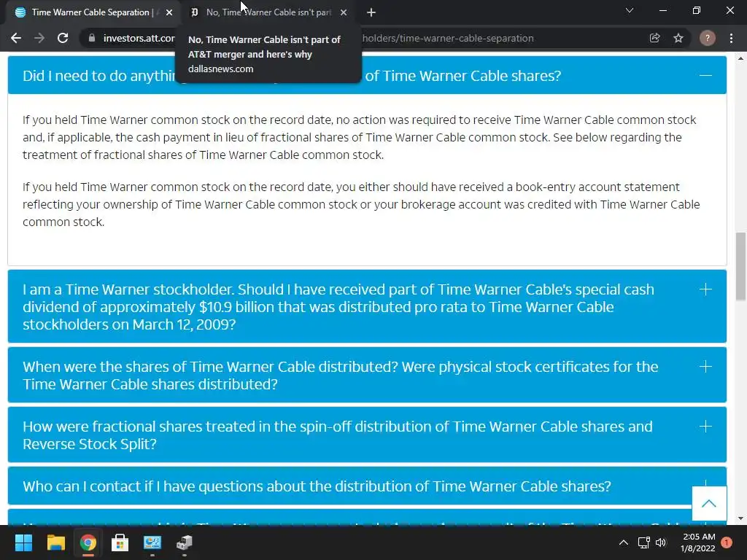Show hidden system tray icons

tap(623, 542)
